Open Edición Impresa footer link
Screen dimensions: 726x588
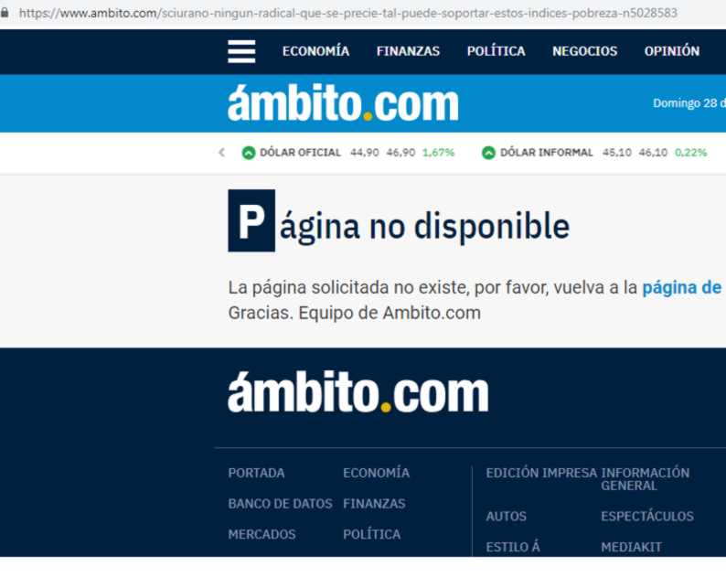(x=540, y=473)
